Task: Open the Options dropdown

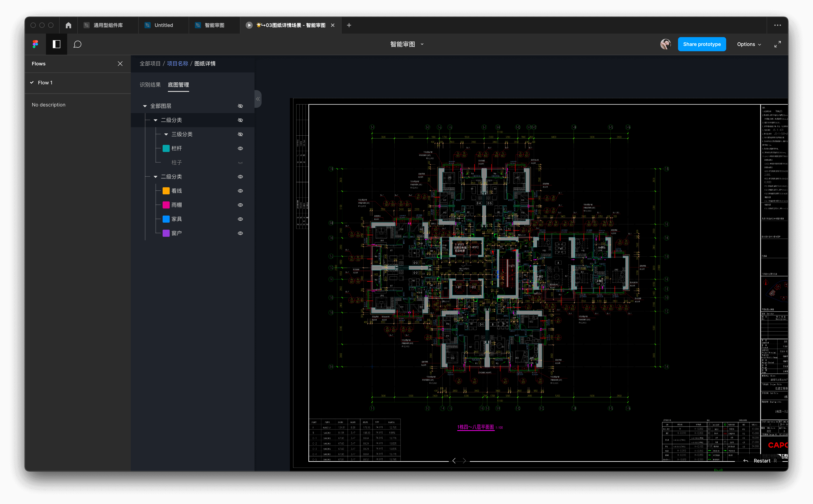Action: (x=749, y=44)
